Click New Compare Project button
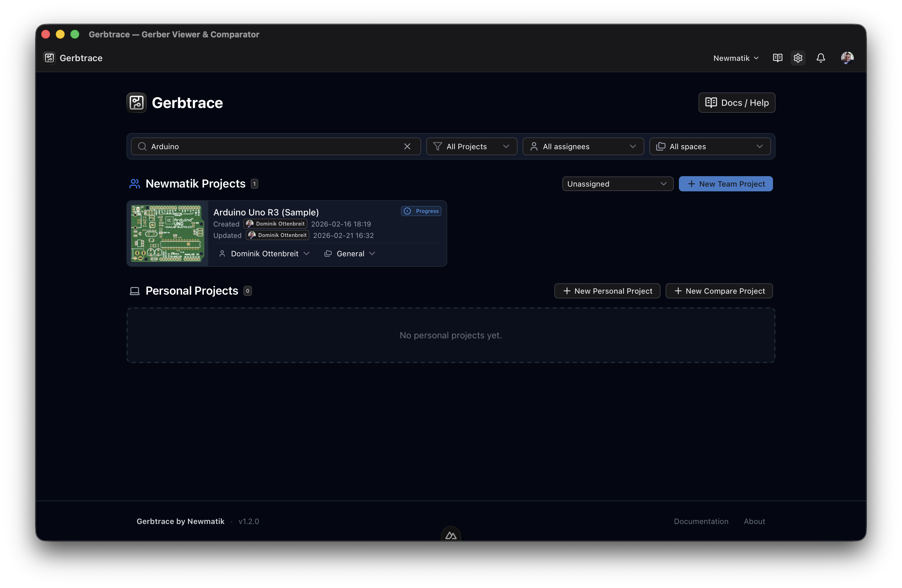 719,291
